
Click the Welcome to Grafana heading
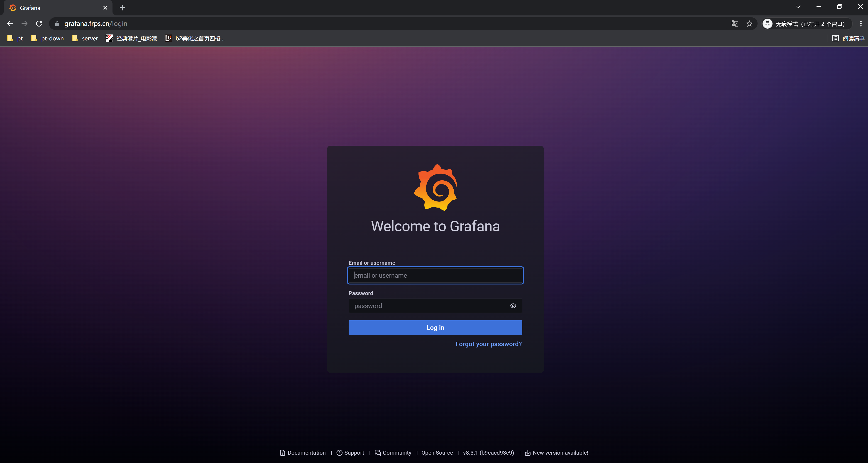pyautogui.click(x=435, y=226)
